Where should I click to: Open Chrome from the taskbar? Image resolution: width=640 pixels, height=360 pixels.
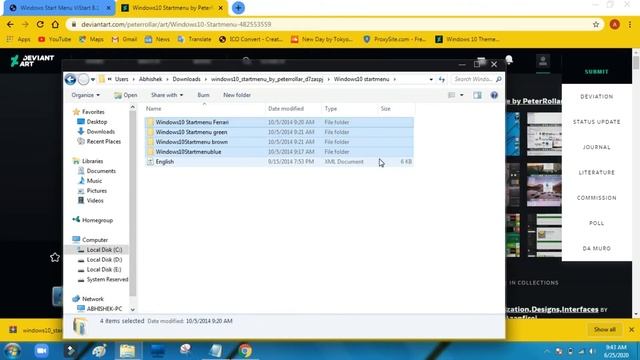245,351
